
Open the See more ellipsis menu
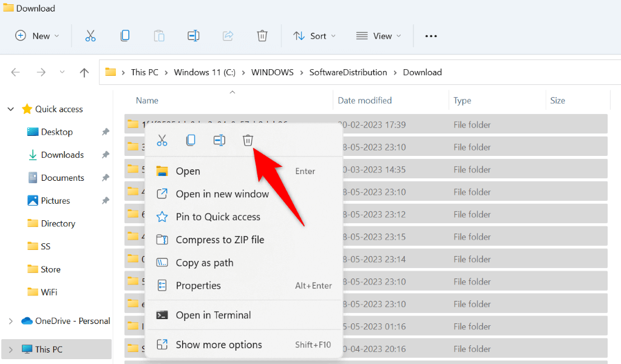431,36
